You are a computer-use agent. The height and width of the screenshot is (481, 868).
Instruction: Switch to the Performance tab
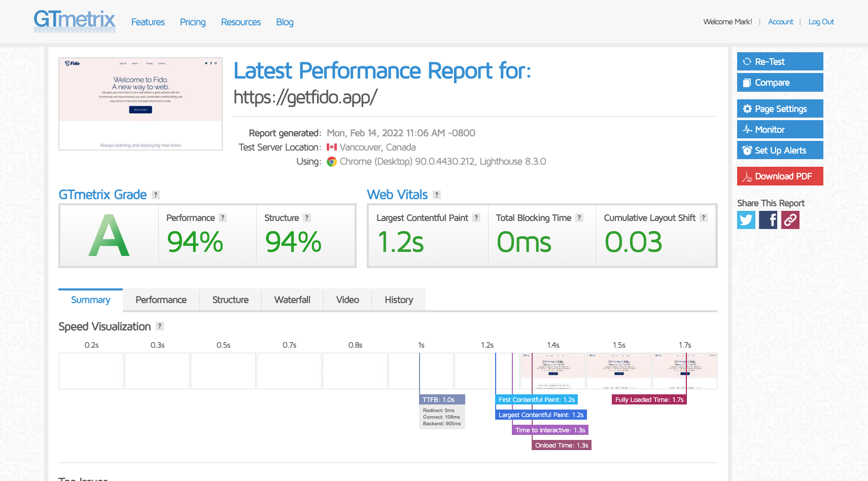pos(161,300)
